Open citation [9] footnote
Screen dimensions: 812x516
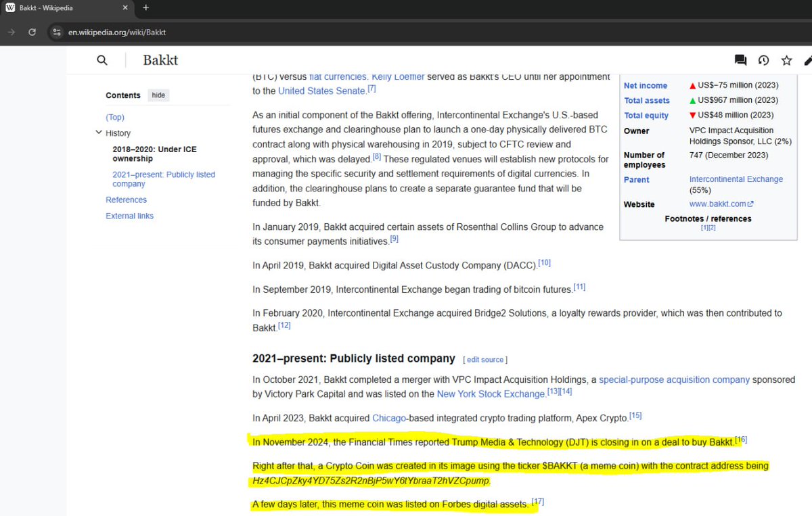click(x=394, y=239)
